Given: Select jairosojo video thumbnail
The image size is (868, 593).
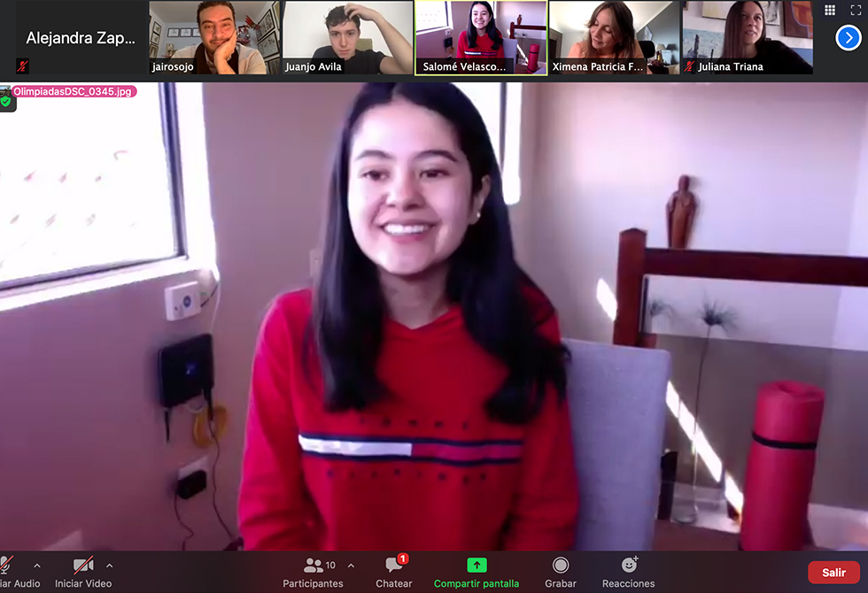Looking at the screenshot, I should pos(214,37).
